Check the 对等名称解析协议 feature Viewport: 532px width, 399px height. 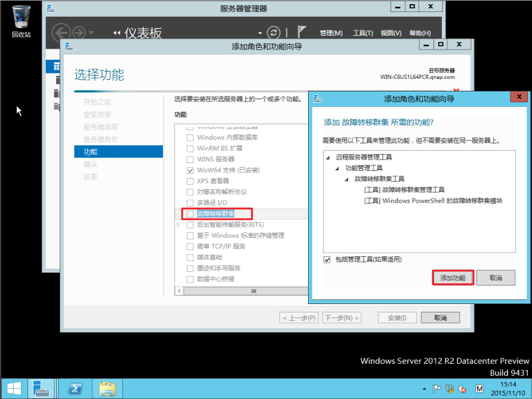point(190,192)
